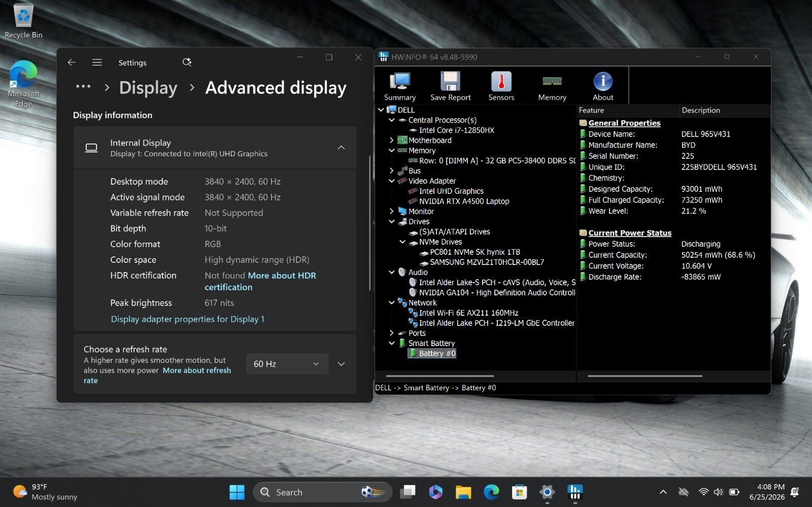
Task: Open Copilot from the taskbar
Action: click(435, 492)
